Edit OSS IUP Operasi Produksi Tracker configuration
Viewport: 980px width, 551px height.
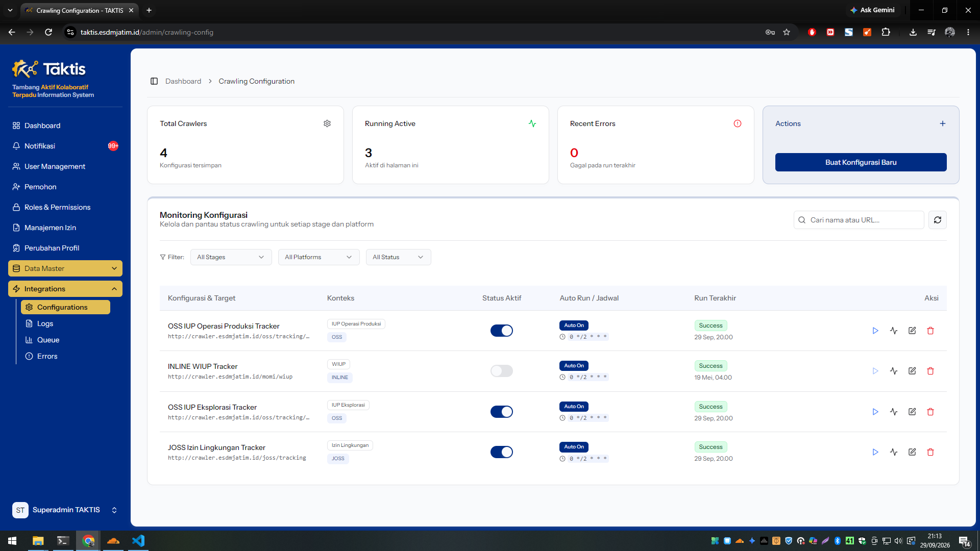coord(912,331)
